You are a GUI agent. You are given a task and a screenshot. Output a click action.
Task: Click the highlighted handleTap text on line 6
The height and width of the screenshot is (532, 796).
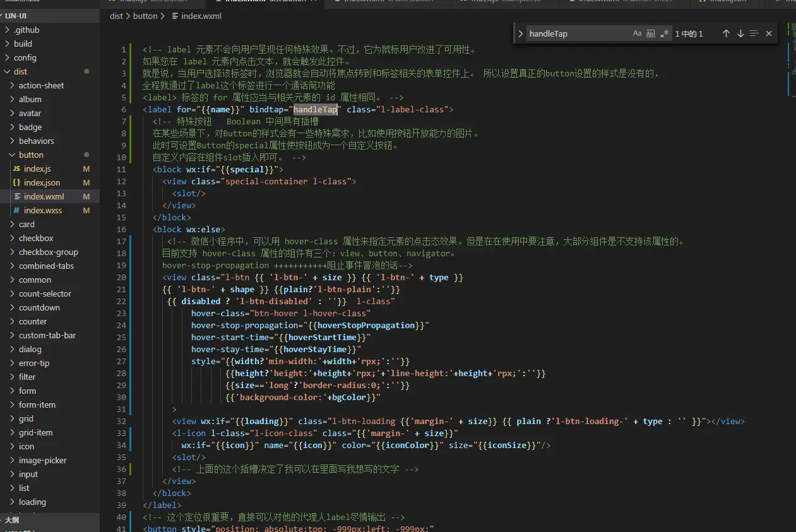[x=316, y=109]
